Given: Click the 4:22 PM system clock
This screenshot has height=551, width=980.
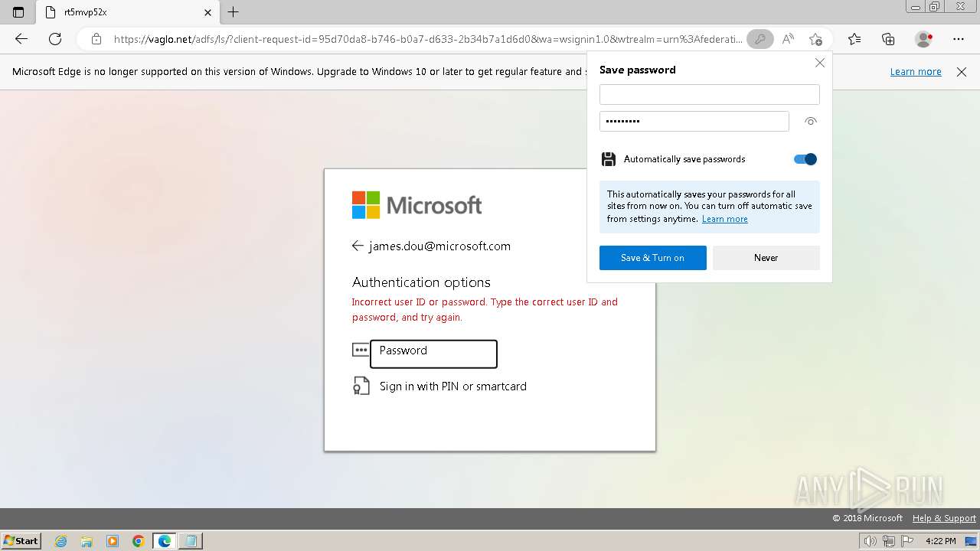Looking at the screenshot, I should tap(941, 541).
